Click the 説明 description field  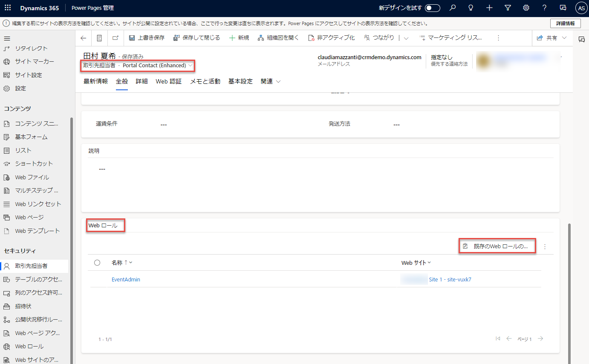[320, 183]
